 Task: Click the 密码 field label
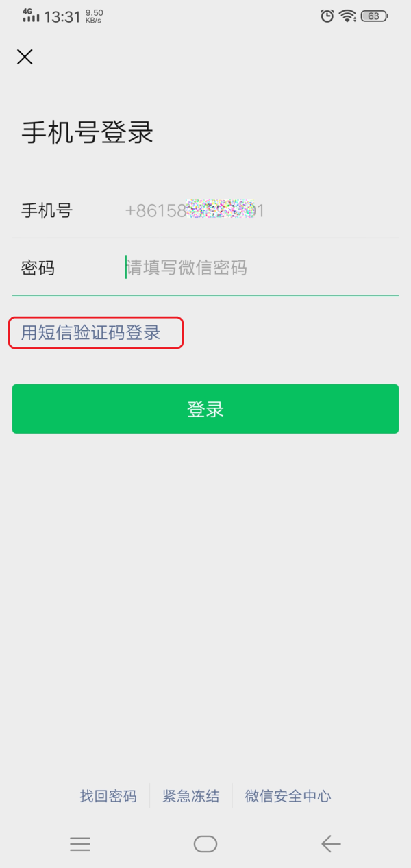click(x=38, y=268)
